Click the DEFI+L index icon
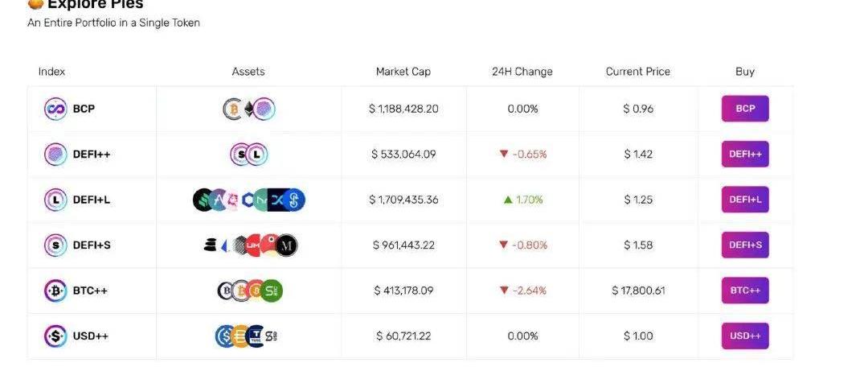Image resolution: width=868 pixels, height=371 pixels. 55,200
